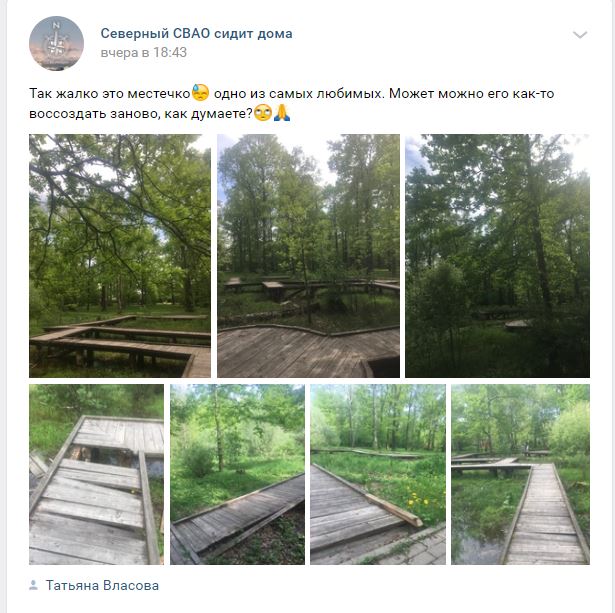Click the folded praying hands emoji
This screenshot has height=613, width=615.
click(x=282, y=113)
